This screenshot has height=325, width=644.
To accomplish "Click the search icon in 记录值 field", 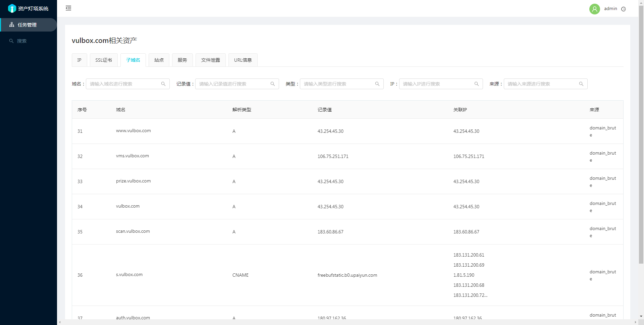I will (x=273, y=84).
